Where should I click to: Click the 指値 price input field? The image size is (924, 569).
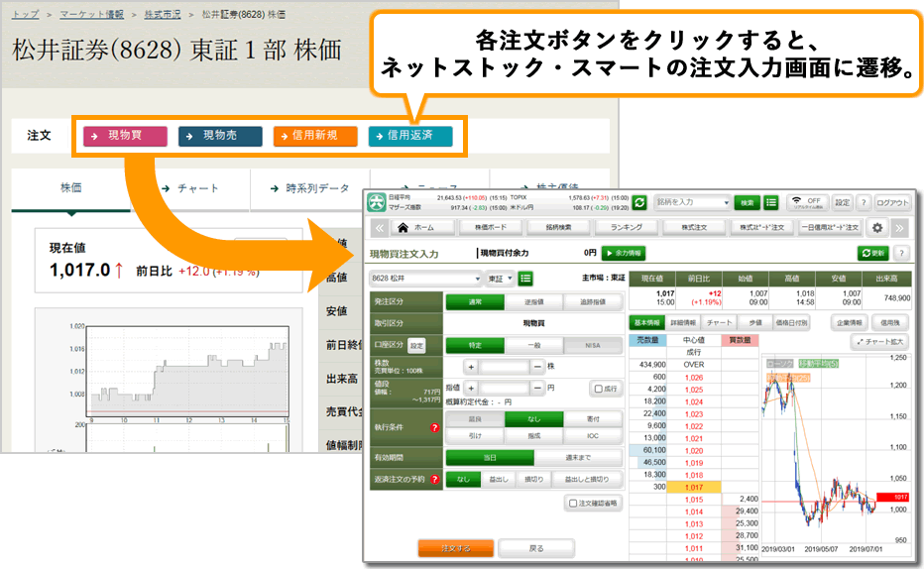505,389
